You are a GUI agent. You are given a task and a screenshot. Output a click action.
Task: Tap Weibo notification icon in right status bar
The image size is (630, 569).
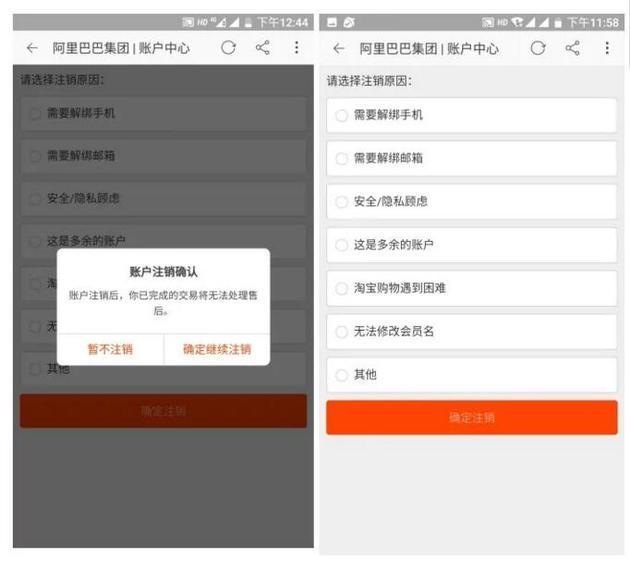tap(349, 23)
